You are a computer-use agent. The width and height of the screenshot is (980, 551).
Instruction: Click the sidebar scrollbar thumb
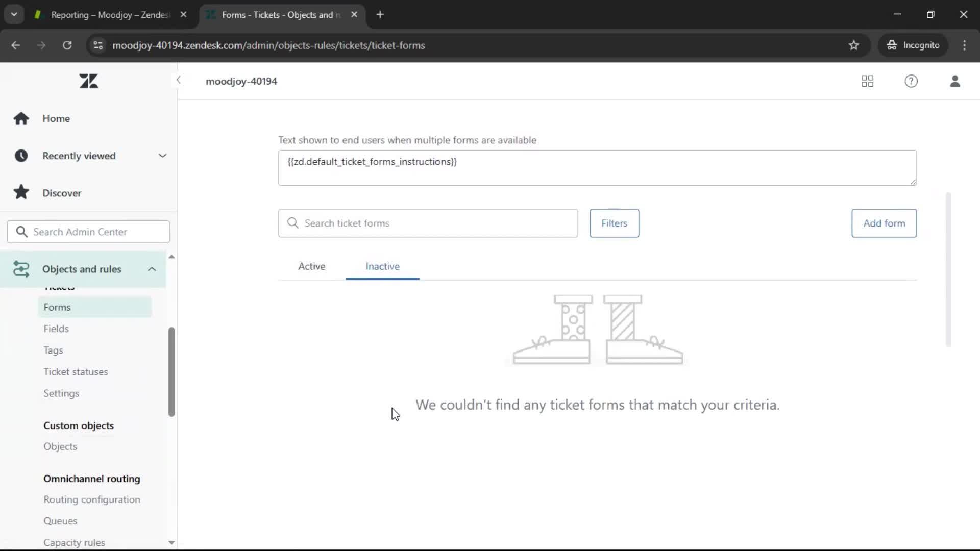coord(171,372)
